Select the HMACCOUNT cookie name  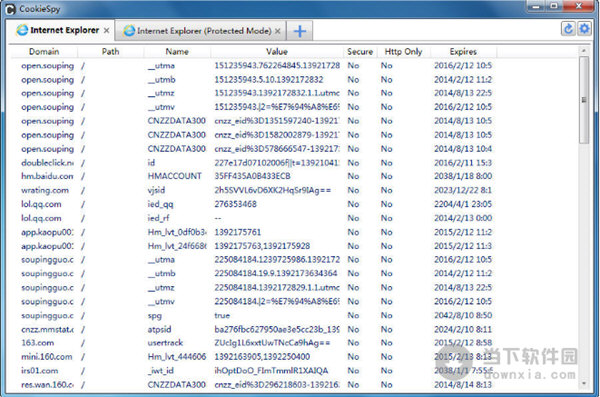pyautogui.click(x=174, y=176)
